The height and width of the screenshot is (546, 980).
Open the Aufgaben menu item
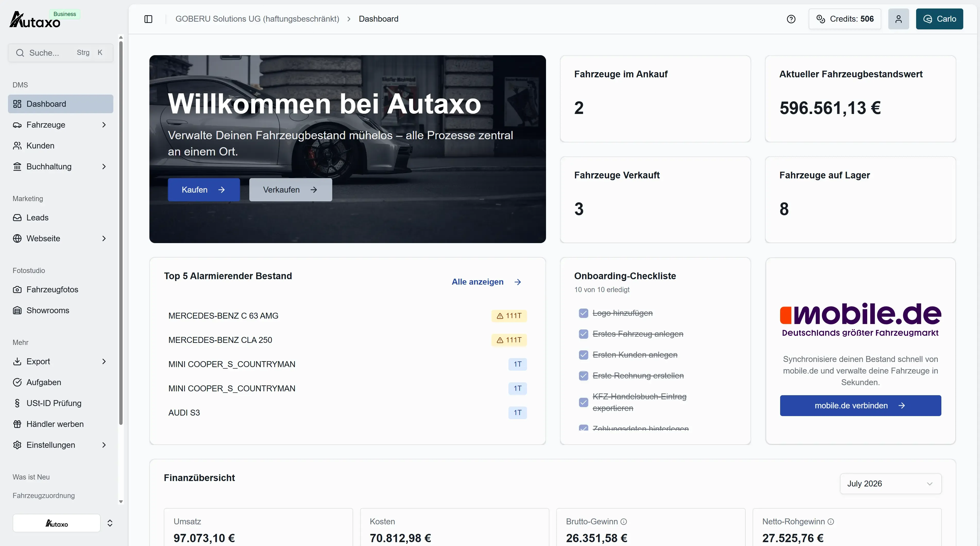(x=61, y=383)
